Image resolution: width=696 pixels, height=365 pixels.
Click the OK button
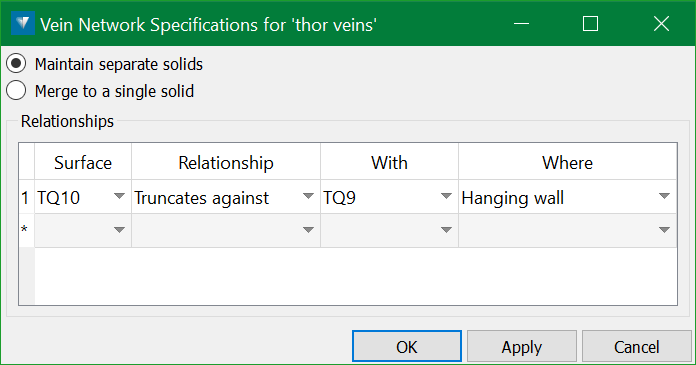(407, 346)
